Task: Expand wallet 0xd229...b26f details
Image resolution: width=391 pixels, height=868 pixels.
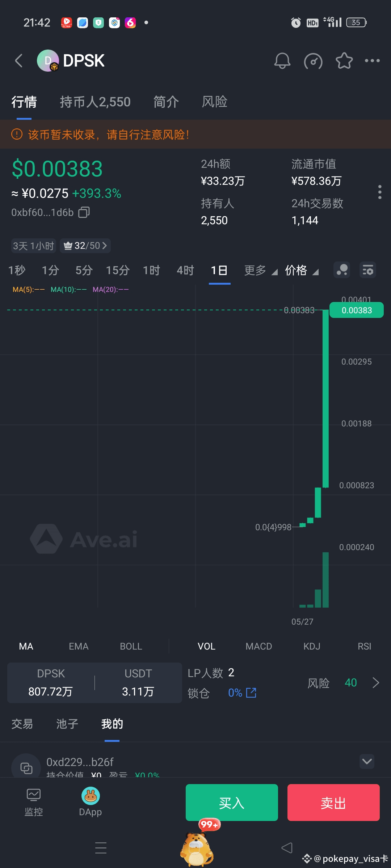Action: tap(367, 761)
